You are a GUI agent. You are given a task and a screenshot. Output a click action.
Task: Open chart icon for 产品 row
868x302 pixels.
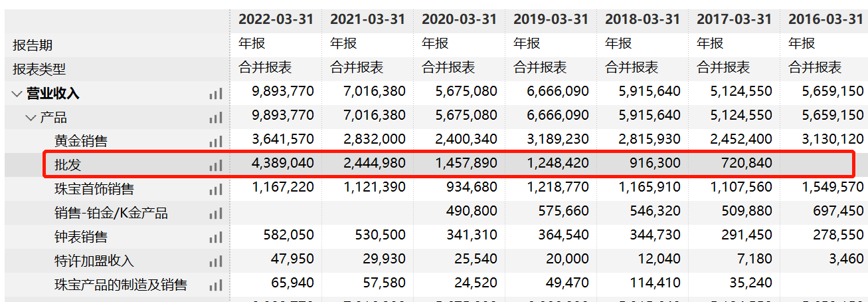pyautogui.click(x=215, y=118)
